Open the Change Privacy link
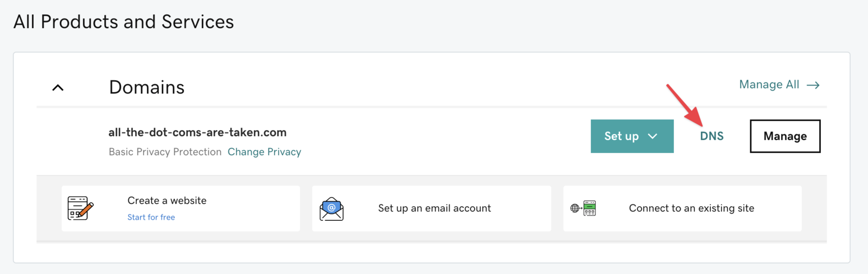 (x=264, y=152)
